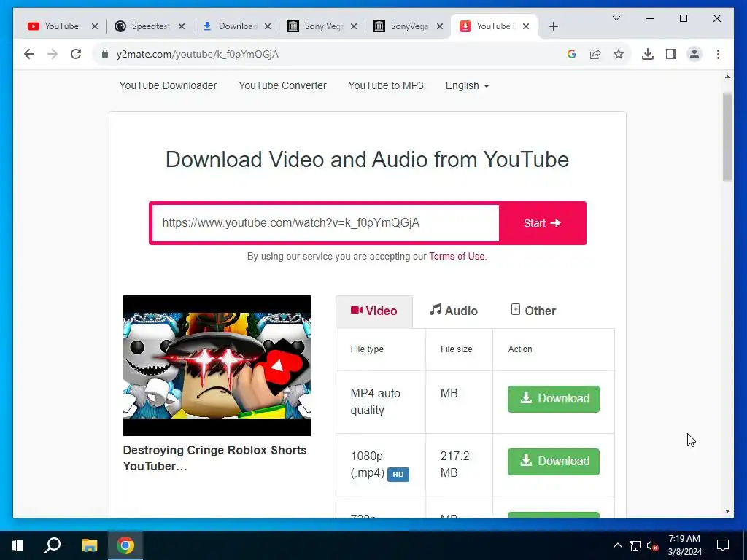Open Windows taskbar search
The height and width of the screenshot is (560, 747).
tap(53, 545)
